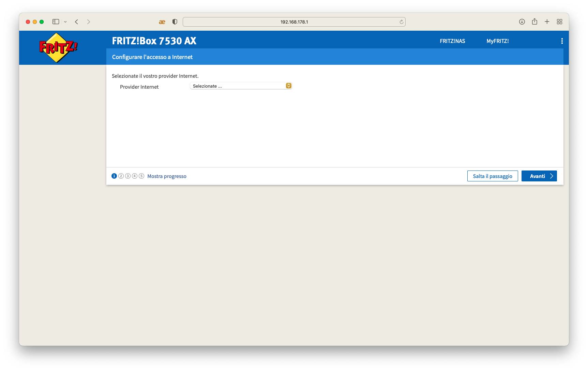Open the FRITZ!NAS menu item
This screenshot has height=371, width=588.
452,41
